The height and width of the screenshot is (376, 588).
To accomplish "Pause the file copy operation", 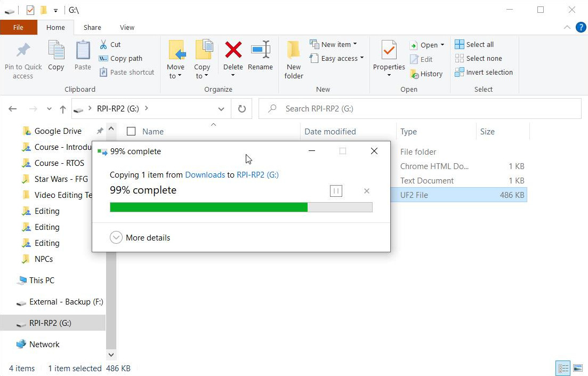I will (336, 191).
